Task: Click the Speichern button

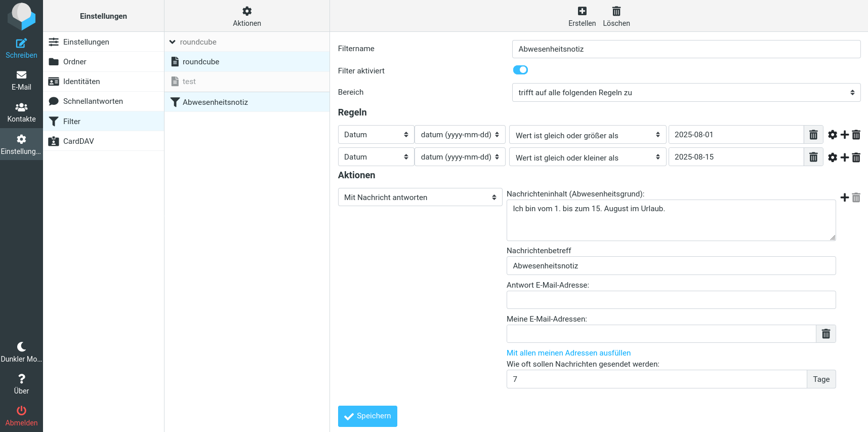Action: [367, 416]
